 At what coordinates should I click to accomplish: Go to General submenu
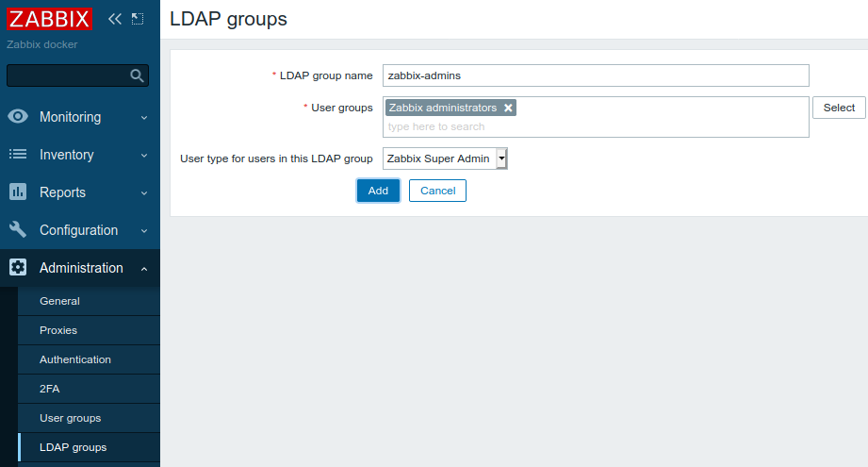pos(89,301)
